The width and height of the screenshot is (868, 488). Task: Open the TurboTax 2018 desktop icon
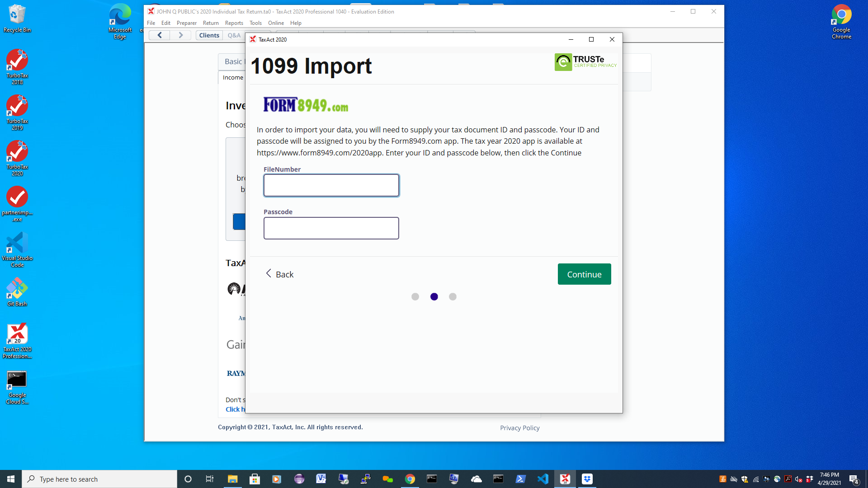[17, 67]
